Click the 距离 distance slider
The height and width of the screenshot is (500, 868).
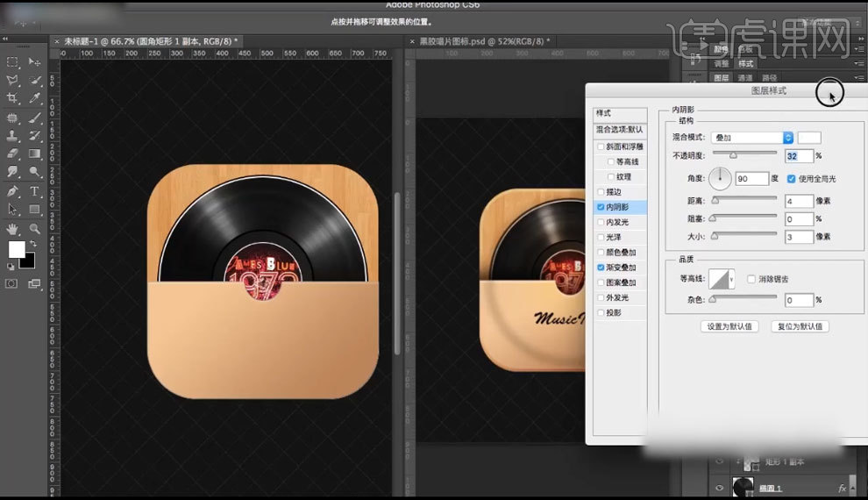coord(744,199)
